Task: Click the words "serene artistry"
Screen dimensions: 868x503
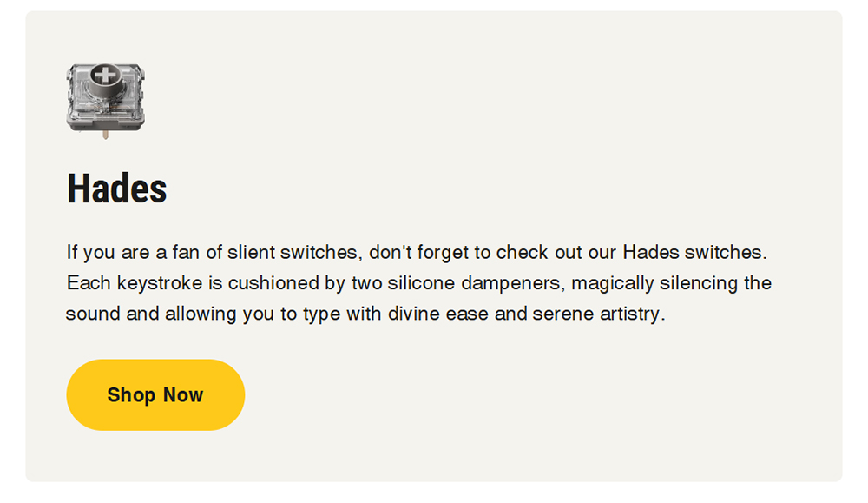Action: [x=598, y=314]
